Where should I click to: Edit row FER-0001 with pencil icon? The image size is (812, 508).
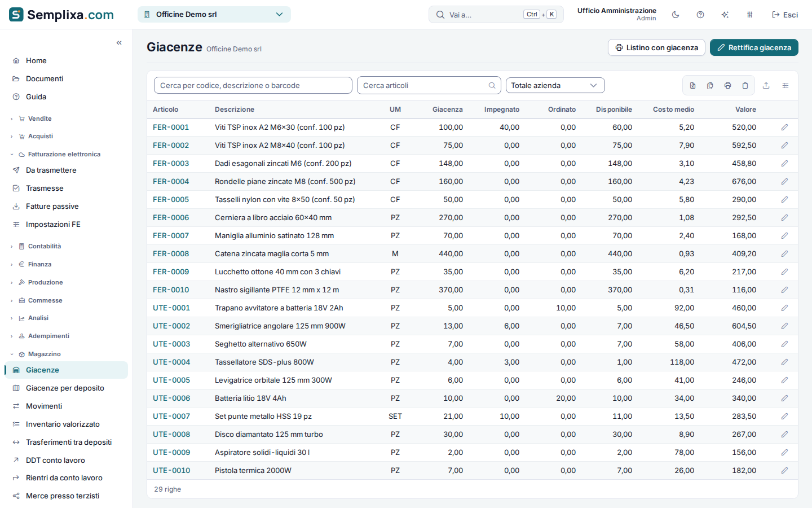[x=784, y=128]
